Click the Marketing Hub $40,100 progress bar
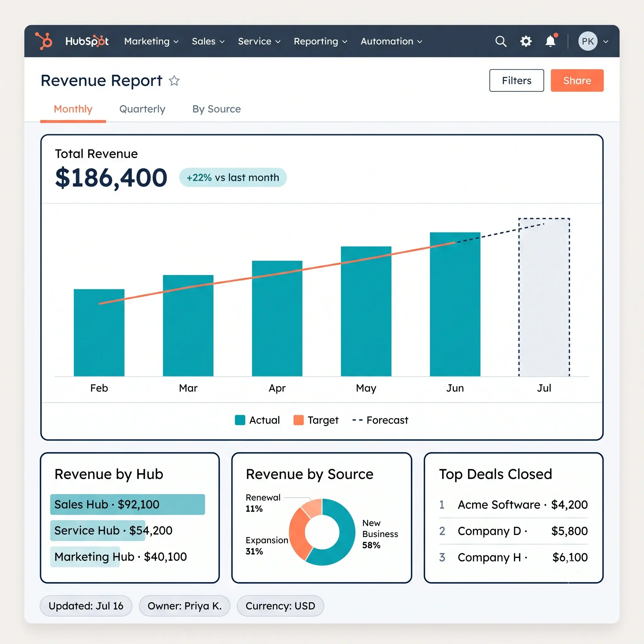 pos(85,557)
